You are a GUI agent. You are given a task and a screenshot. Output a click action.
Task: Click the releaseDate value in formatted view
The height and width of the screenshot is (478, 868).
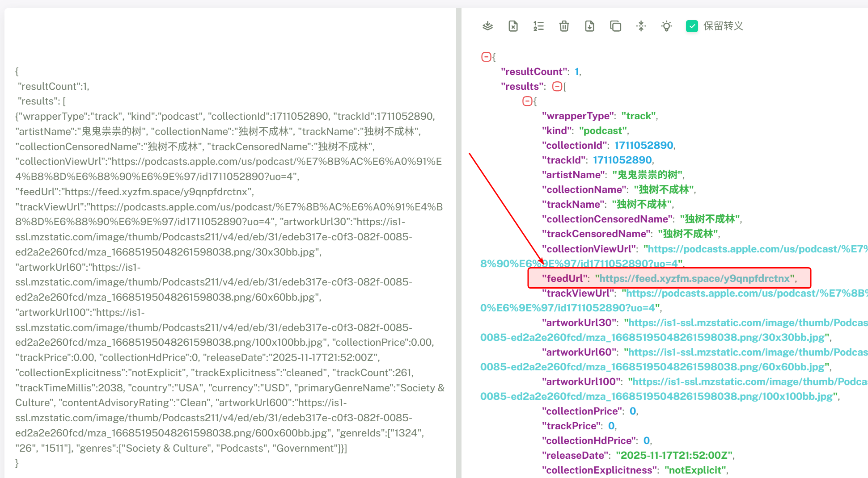pos(674,455)
